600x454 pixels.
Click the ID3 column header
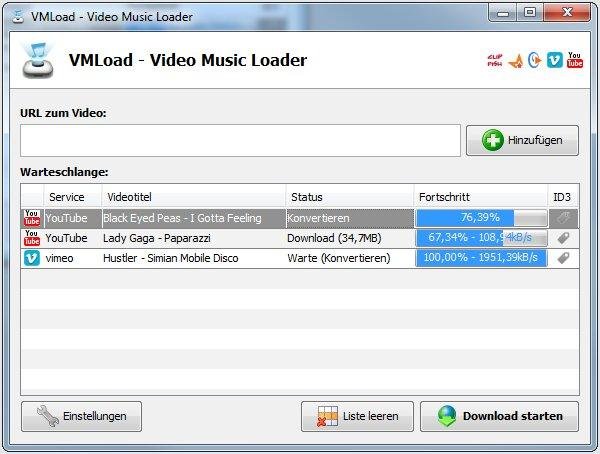coord(563,197)
